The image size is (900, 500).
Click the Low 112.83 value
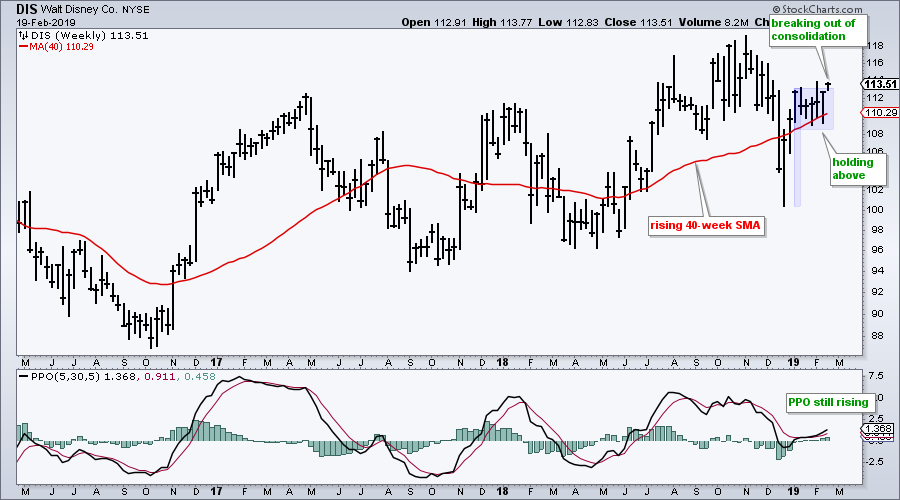[568, 22]
